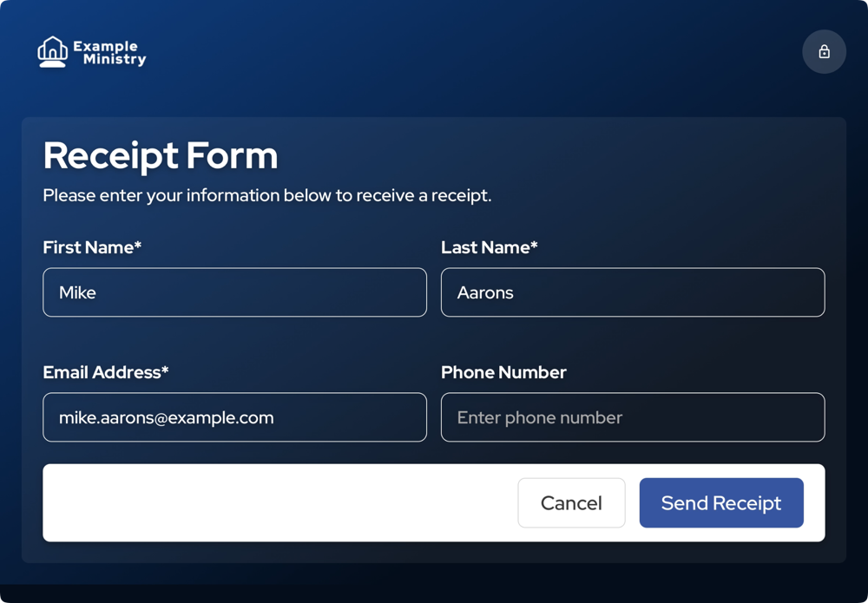Screen dimensions: 868x603
Task: Click the Receipt Form heading
Action: [161, 156]
